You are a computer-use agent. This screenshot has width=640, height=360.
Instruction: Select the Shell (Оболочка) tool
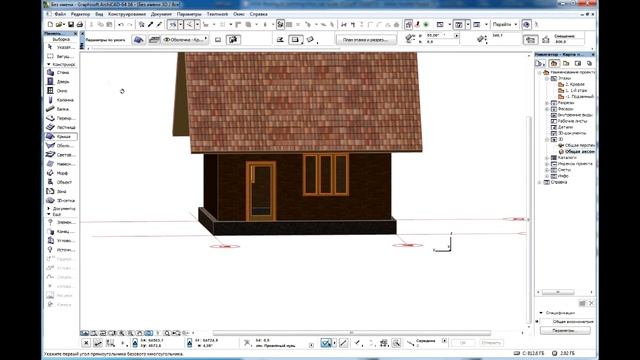point(60,146)
